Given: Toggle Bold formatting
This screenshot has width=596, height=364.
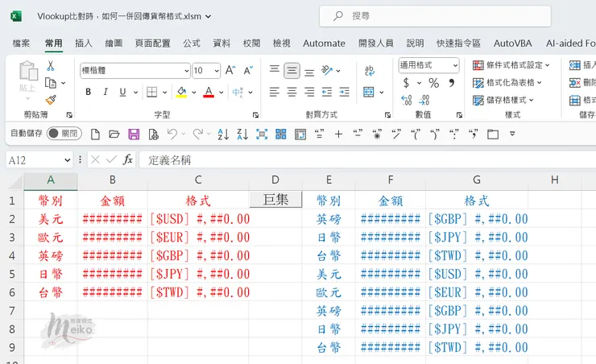Looking at the screenshot, I should pos(88,92).
